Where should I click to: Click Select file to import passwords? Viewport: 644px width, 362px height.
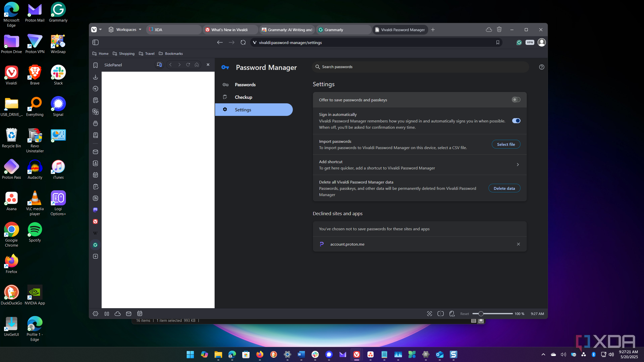pyautogui.click(x=506, y=144)
